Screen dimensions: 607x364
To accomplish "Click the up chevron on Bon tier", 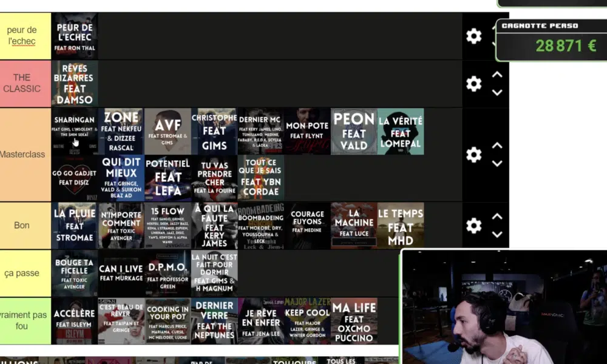I will click(497, 217).
